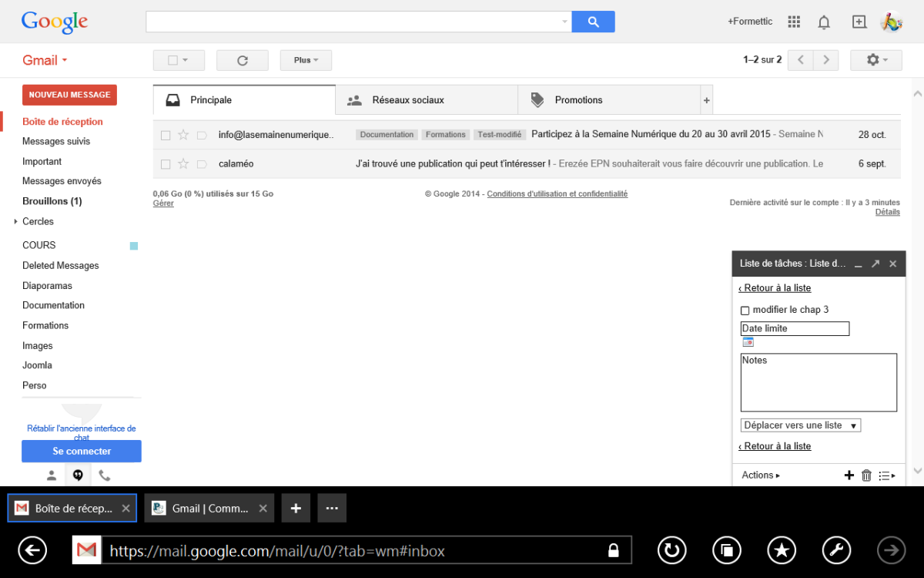Tick checkbox for calaméo message
Screen dimensions: 924x578
click(x=166, y=164)
